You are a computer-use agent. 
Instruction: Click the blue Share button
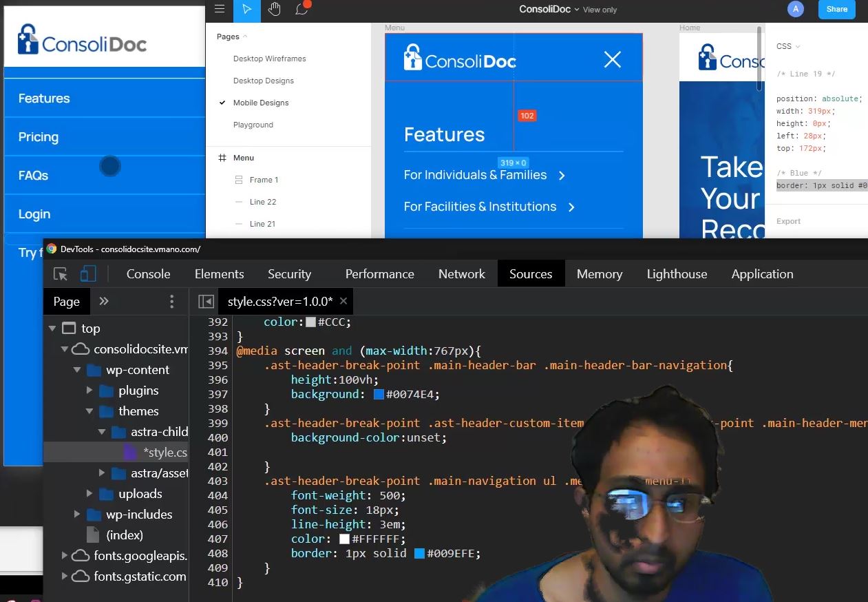[836, 9]
